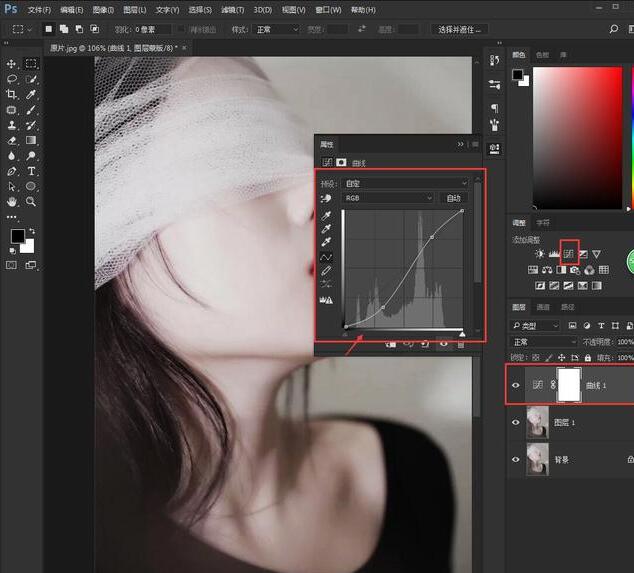
Task: Add a Brightness/Contrast adjustment
Action: tap(539, 254)
